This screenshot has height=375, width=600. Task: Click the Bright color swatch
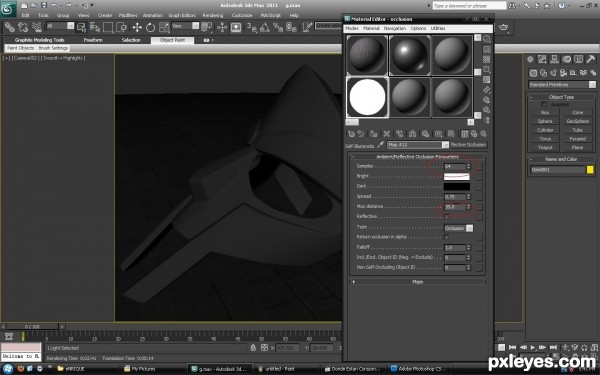click(x=457, y=176)
